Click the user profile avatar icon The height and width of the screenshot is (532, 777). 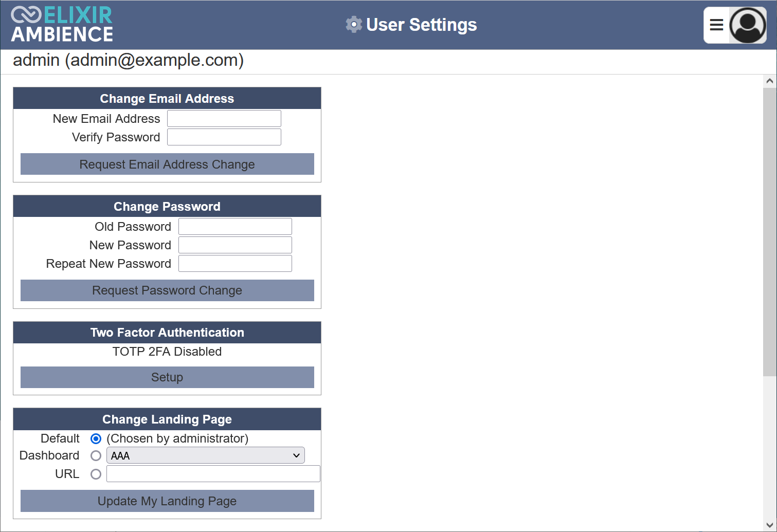(x=748, y=25)
